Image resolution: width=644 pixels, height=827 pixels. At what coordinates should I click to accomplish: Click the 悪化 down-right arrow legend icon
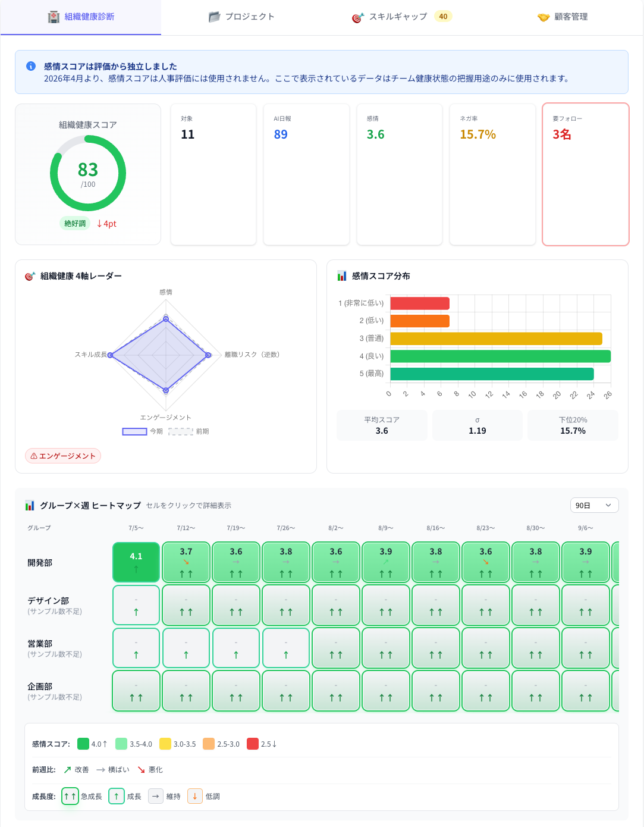141,770
